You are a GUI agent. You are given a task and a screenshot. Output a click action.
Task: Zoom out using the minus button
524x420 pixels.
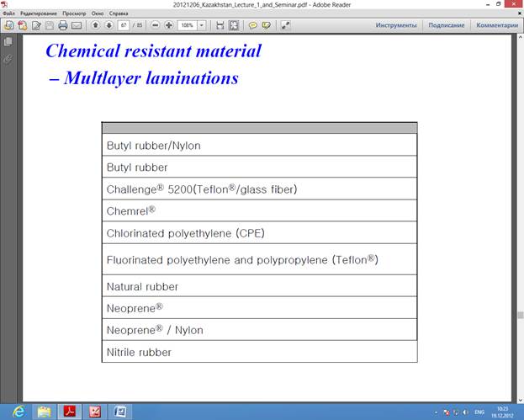tap(155, 25)
